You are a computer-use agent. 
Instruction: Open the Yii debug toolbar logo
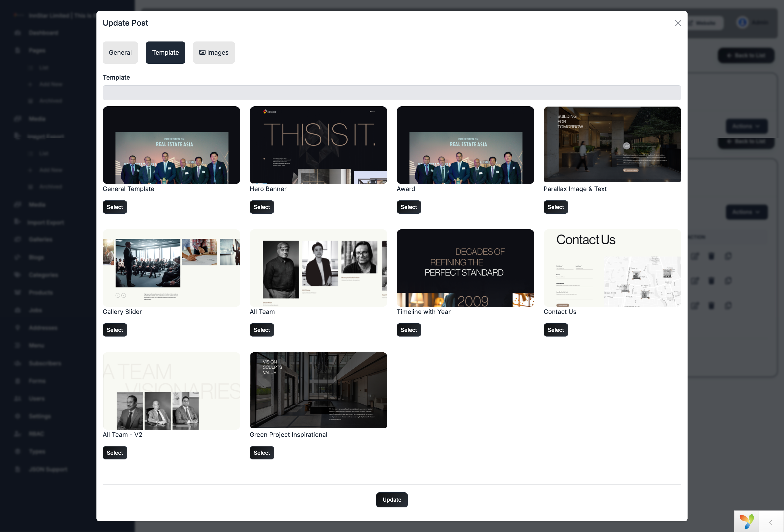[x=747, y=522]
